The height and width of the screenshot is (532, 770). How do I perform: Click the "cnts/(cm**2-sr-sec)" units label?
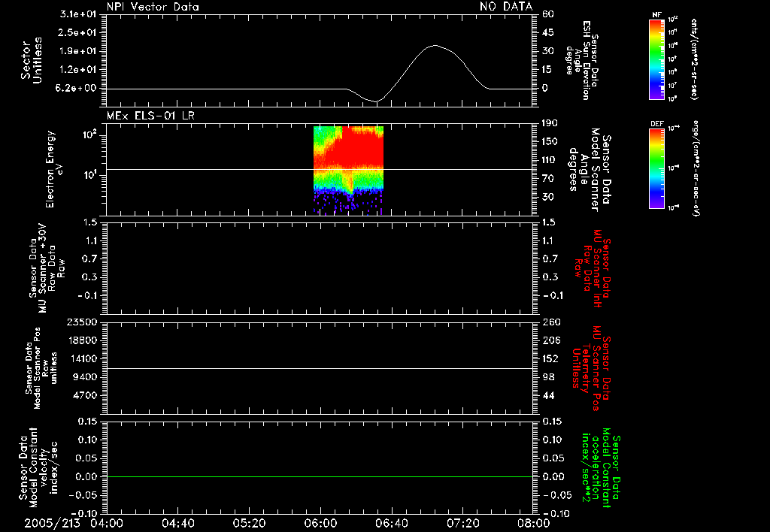tap(695, 59)
